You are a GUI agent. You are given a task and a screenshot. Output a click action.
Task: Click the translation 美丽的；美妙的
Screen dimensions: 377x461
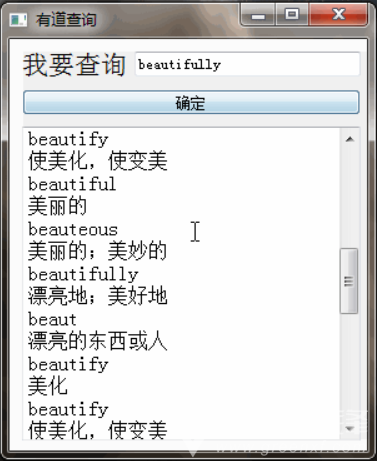coord(97,251)
